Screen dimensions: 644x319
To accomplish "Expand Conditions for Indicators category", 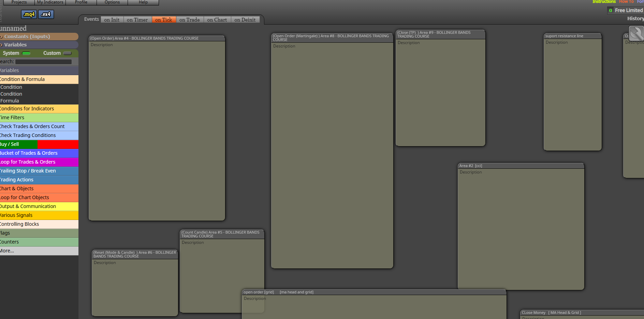I will [39, 109].
